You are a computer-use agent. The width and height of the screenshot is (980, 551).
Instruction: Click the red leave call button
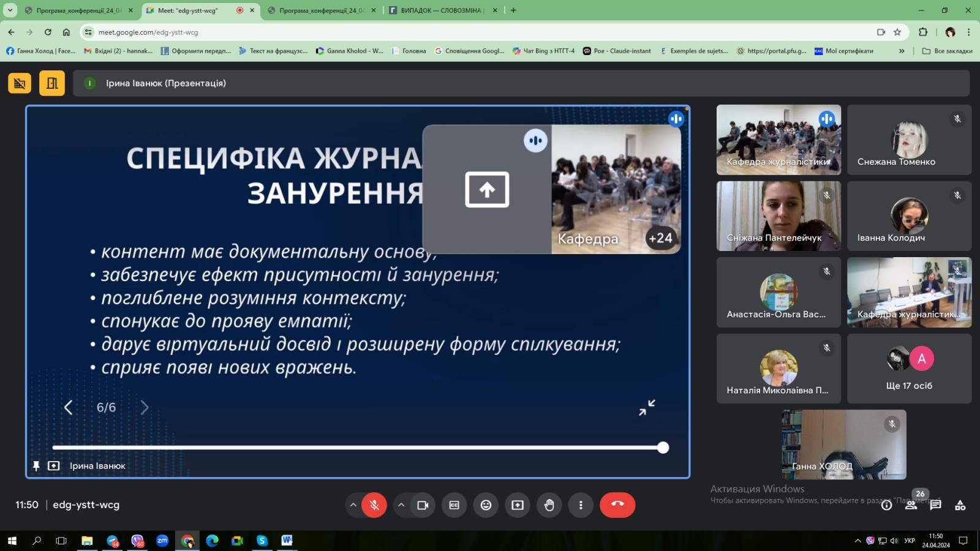click(x=617, y=505)
